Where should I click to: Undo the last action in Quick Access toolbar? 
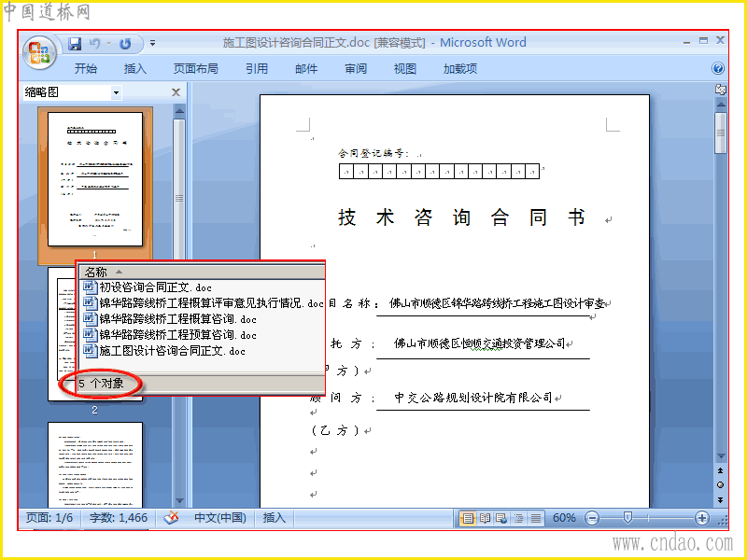click(x=95, y=44)
